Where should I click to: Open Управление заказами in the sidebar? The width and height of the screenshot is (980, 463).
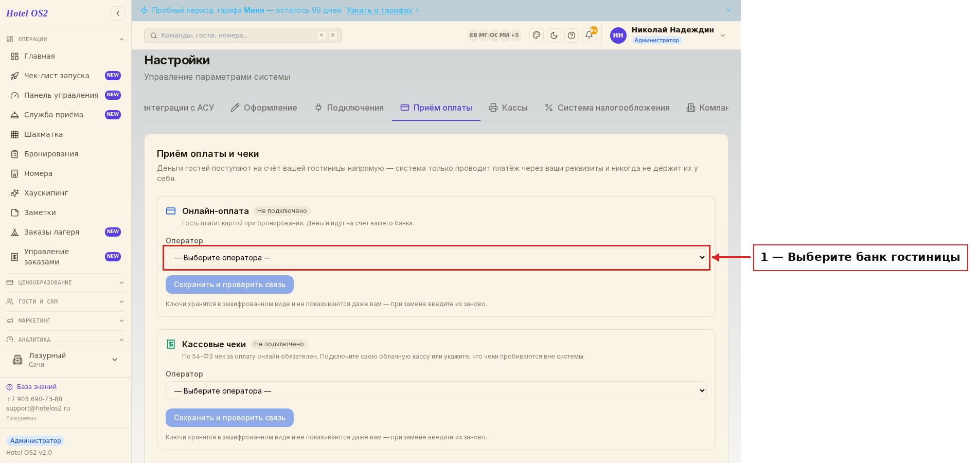pyautogui.click(x=66, y=257)
